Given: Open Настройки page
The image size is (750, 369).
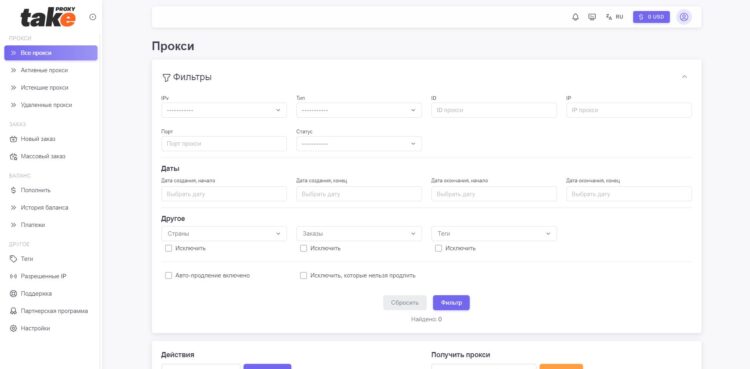Looking at the screenshot, I should point(51,328).
